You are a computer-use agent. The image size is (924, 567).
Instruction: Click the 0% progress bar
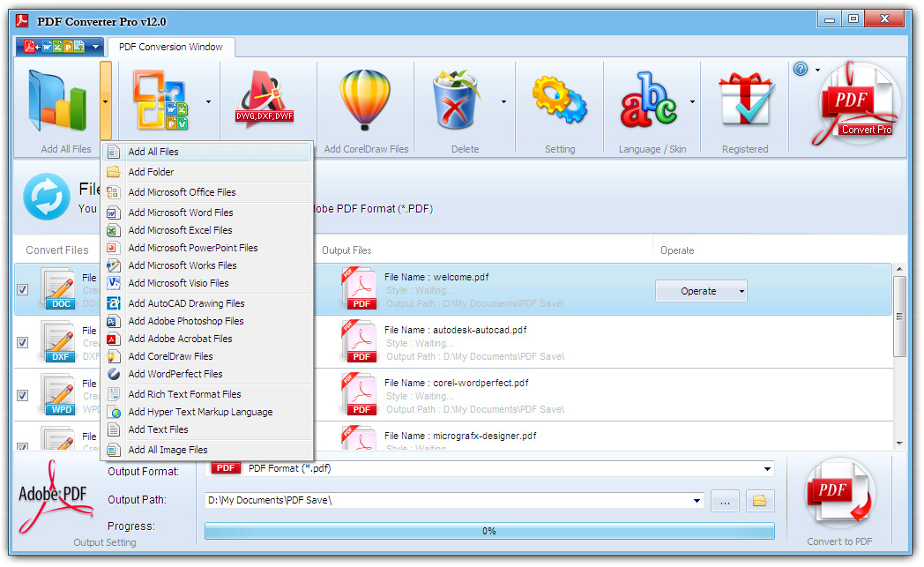pos(489,531)
